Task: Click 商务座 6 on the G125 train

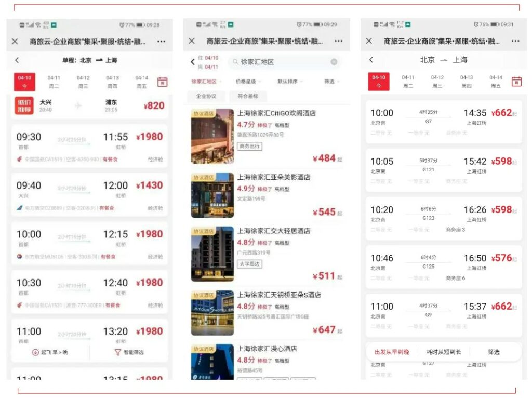Action: 455,278
